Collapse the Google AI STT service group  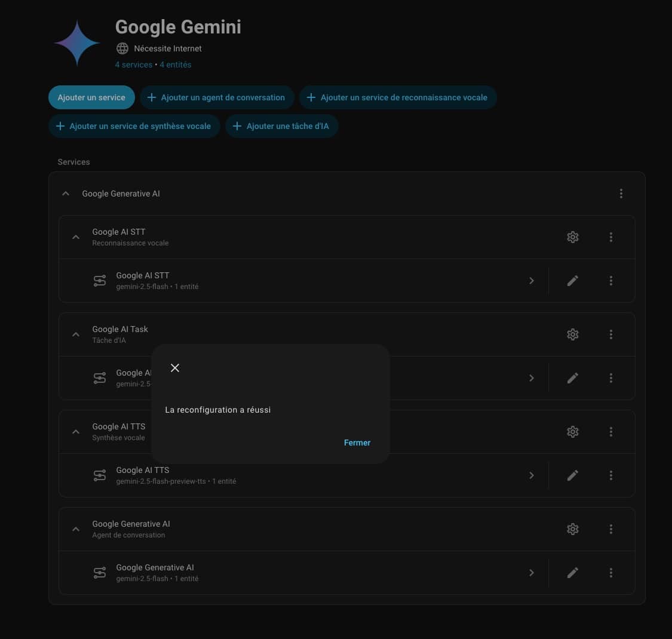tap(76, 237)
